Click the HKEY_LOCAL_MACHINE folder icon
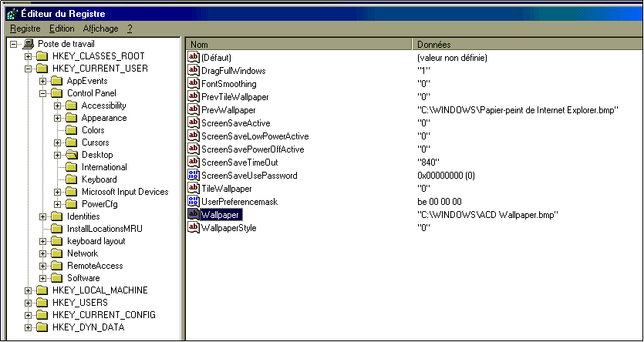 click(x=42, y=290)
